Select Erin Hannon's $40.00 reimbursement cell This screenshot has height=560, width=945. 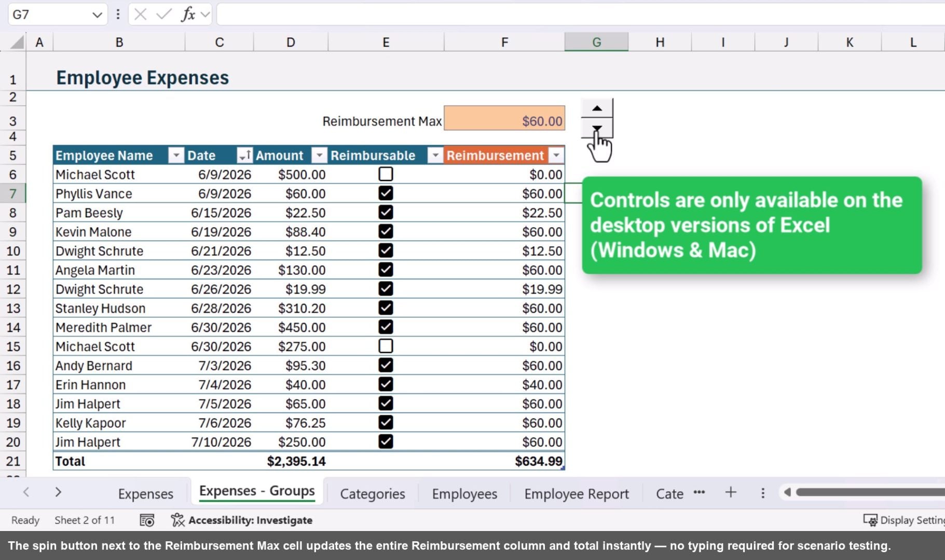coord(504,385)
